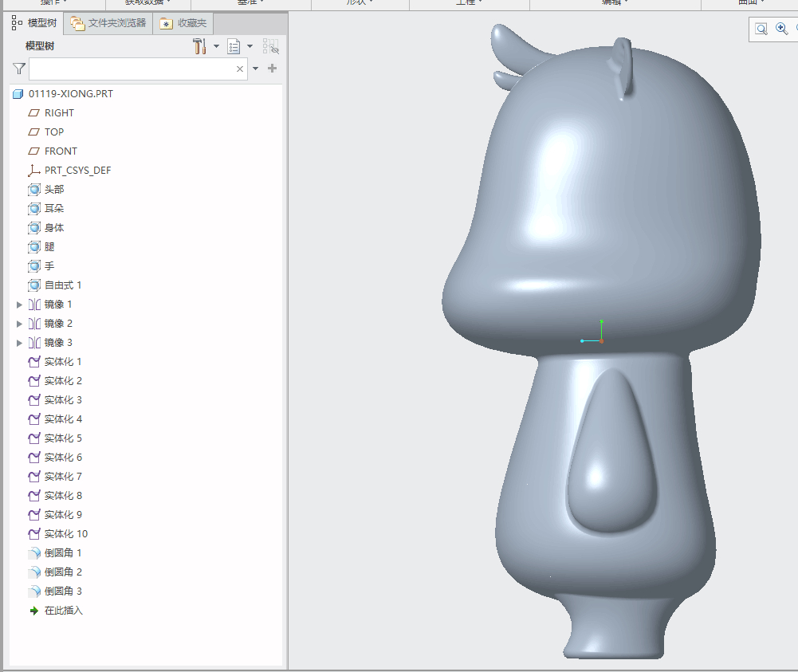
Task: Clear the model tree search field
Action: pos(240,69)
